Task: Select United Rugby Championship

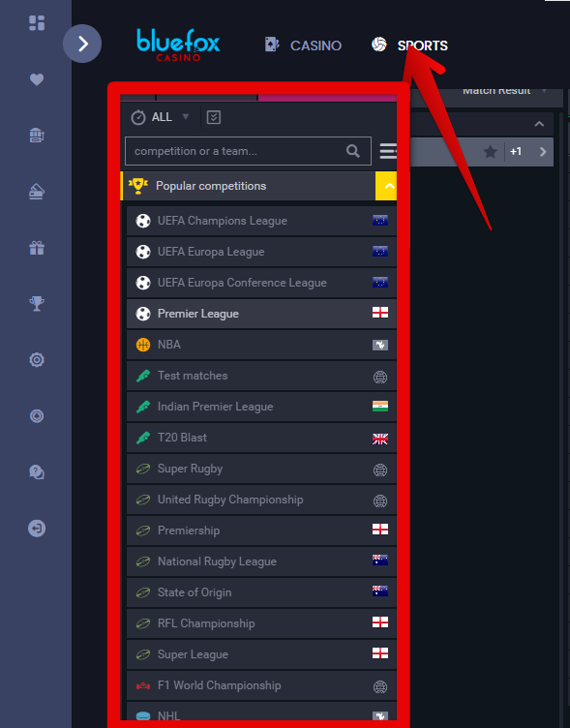Action: click(261, 500)
